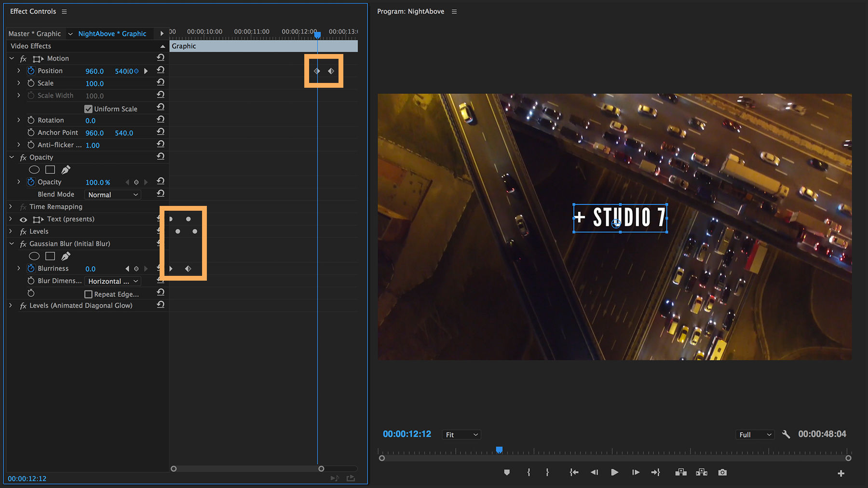Click the Lift icon in the Program monitor

click(681, 472)
